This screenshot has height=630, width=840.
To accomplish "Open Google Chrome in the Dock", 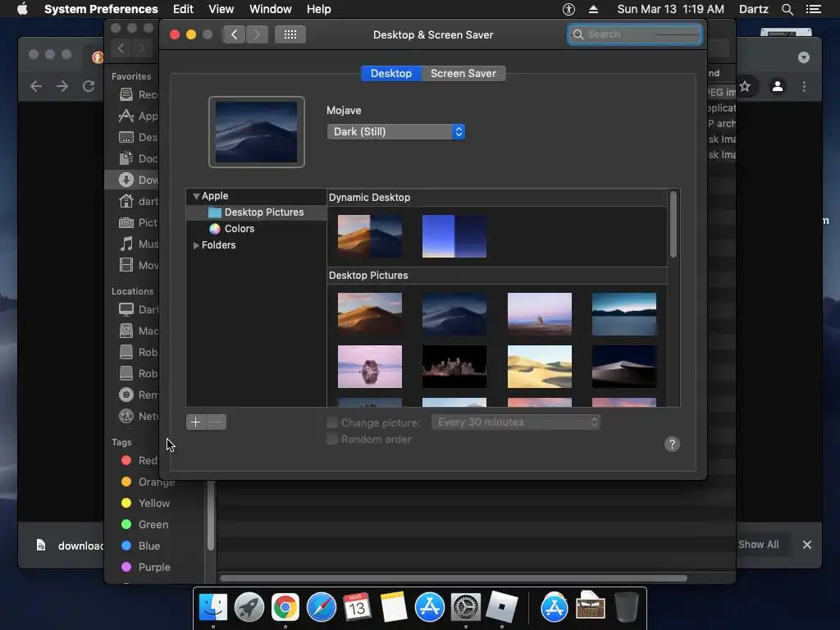I will (285, 607).
